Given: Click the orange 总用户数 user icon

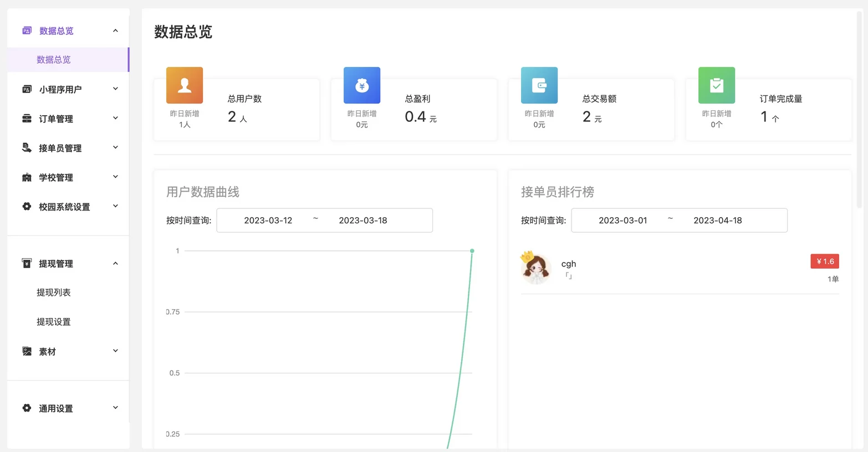Looking at the screenshot, I should [x=184, y=85].
